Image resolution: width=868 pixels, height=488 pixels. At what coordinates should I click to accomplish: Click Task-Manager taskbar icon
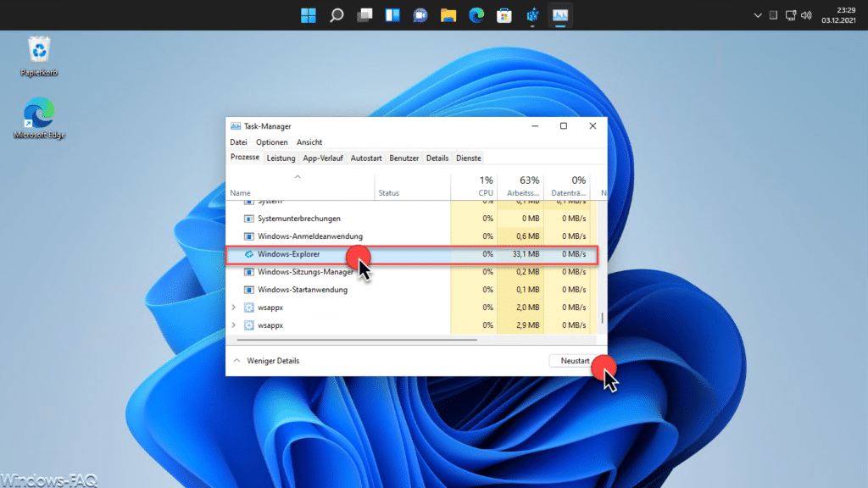click(560, 15)
